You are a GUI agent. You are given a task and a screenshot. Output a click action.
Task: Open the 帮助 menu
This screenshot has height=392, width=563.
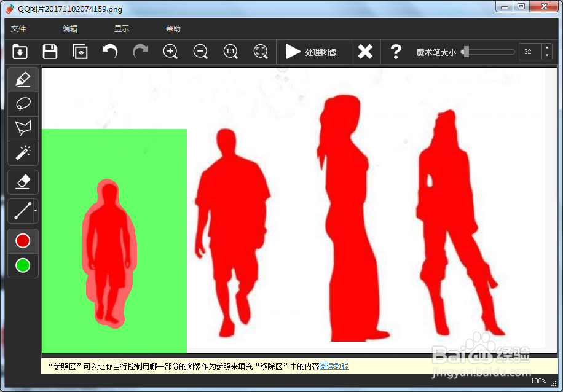(173, 29)
